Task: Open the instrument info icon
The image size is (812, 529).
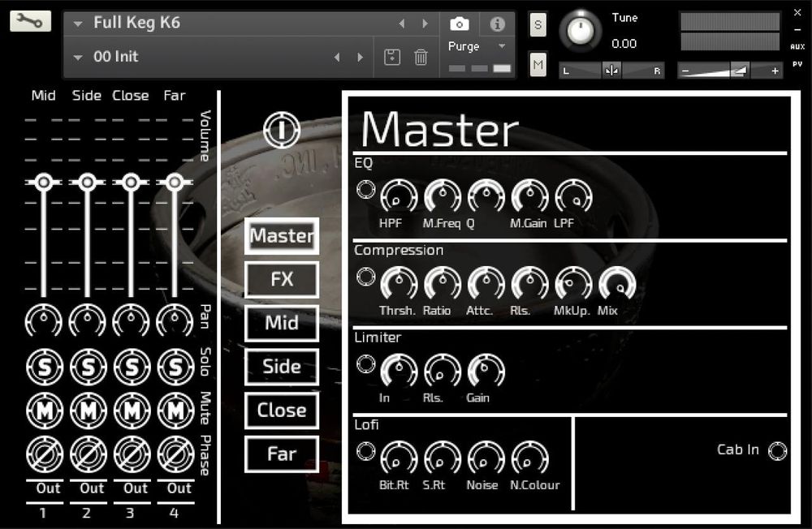Action: tap(496, 25)
